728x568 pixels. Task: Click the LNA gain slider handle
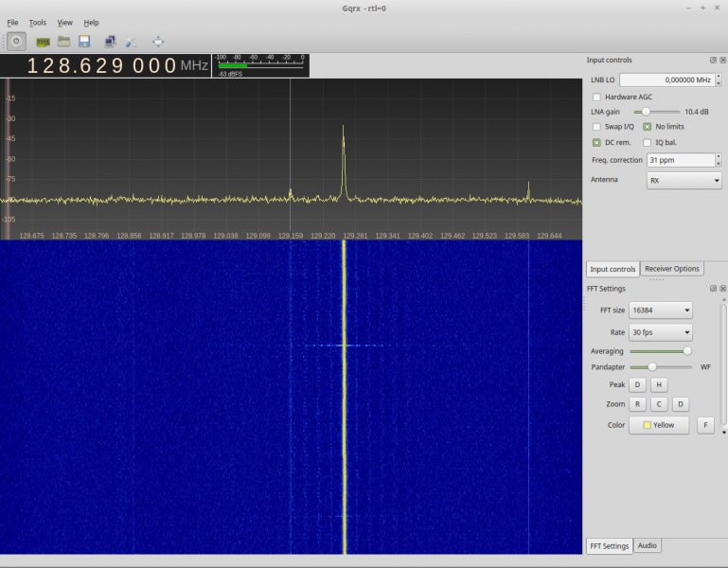coord(646,112)
